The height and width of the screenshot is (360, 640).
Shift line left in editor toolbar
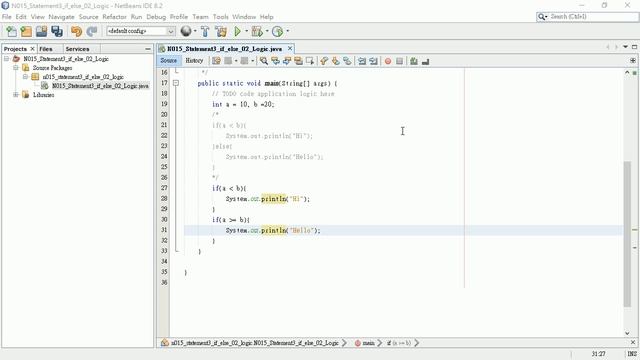point(362,61)
